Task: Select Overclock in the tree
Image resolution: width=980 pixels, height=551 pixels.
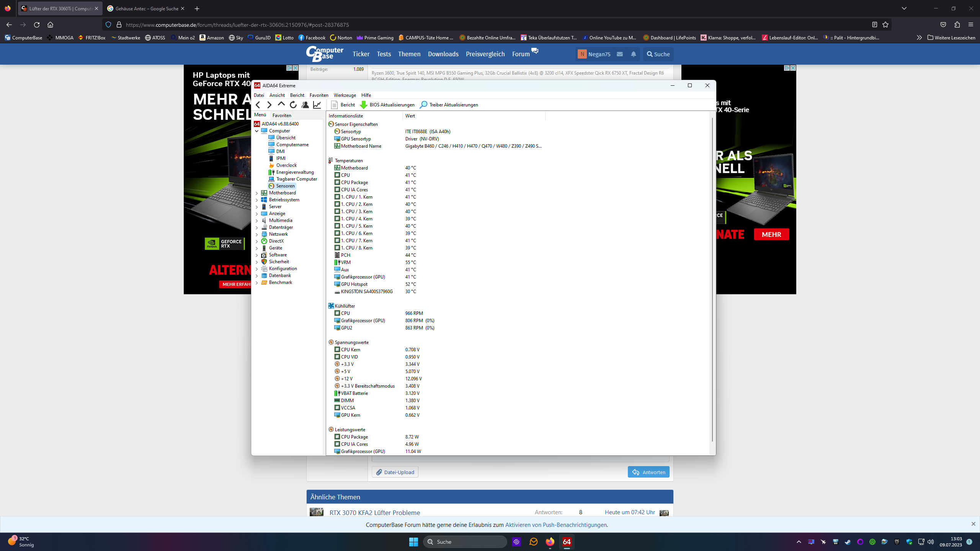Action: 286,165
